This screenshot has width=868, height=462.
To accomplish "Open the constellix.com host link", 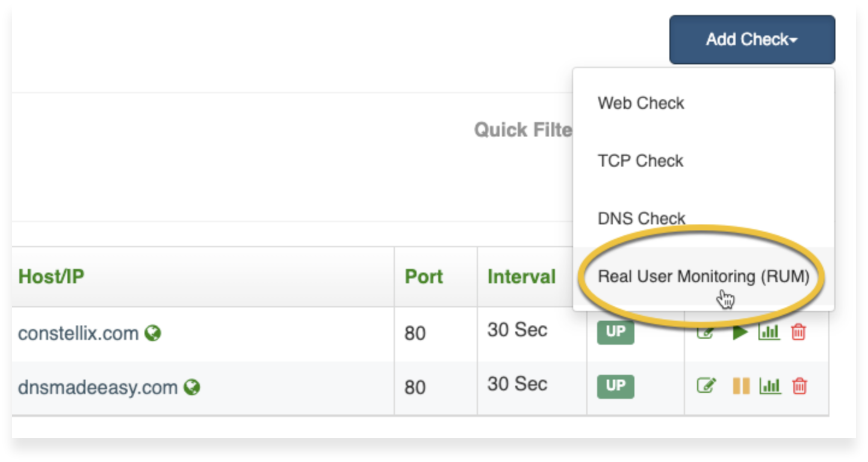I will [x=78, y=333].
